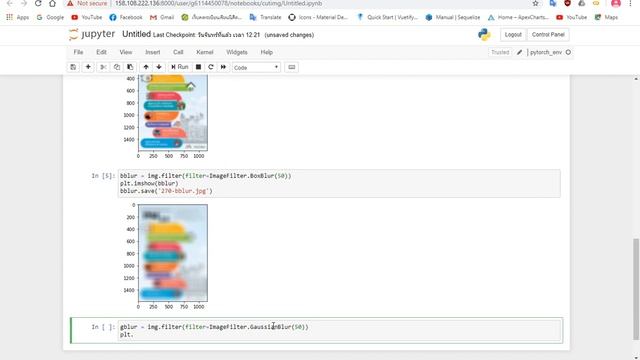This screenshot has height=360, width=640.
Task: Bookmark page with star icon
Action: 535,3
